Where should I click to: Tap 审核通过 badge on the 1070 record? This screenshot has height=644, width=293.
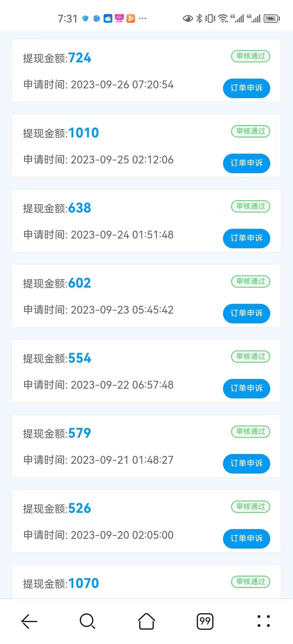click(251, 582)
